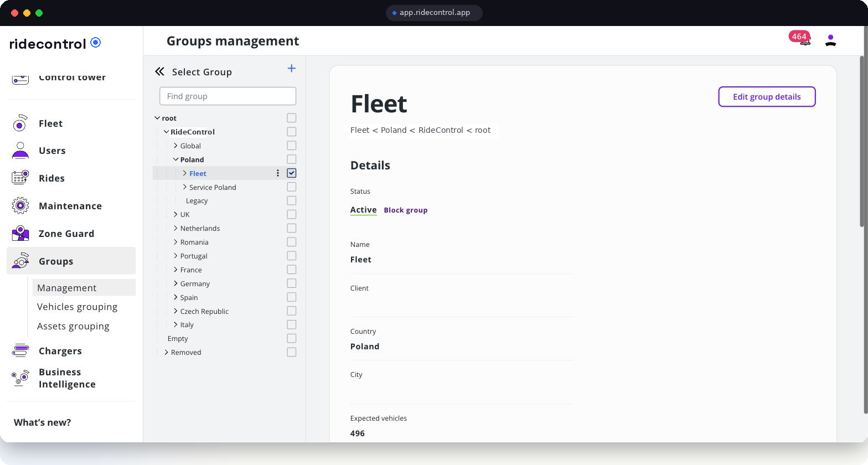Expand the Czech Republic tree node

(175, 311)
